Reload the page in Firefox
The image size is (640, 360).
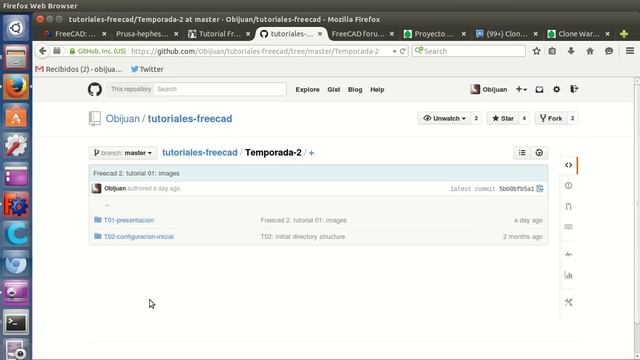tap(402, 51)
